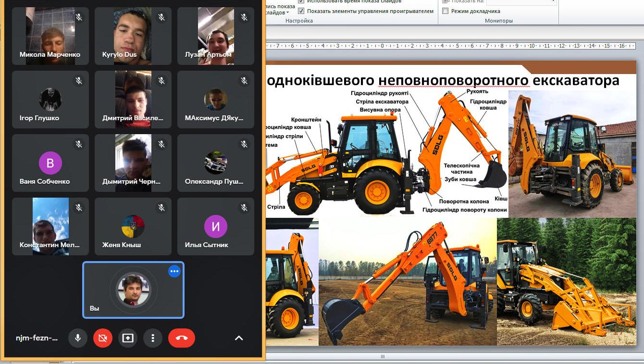Open the blue options dots on your own tile
This screenshot has height=364, width=644.
174,272
